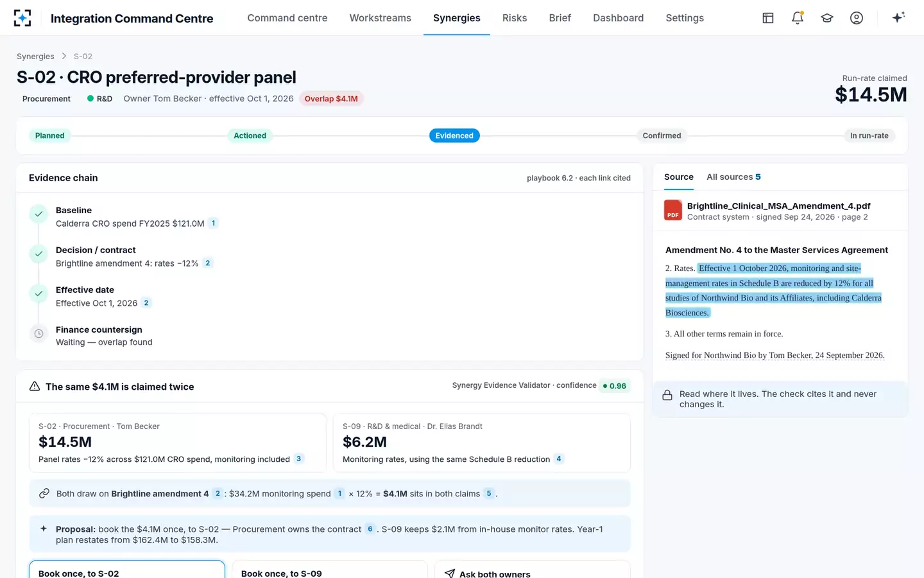924x578 pixels.
Task: Click the Finance countersign clock icon
Action: [x=38, y=334]
